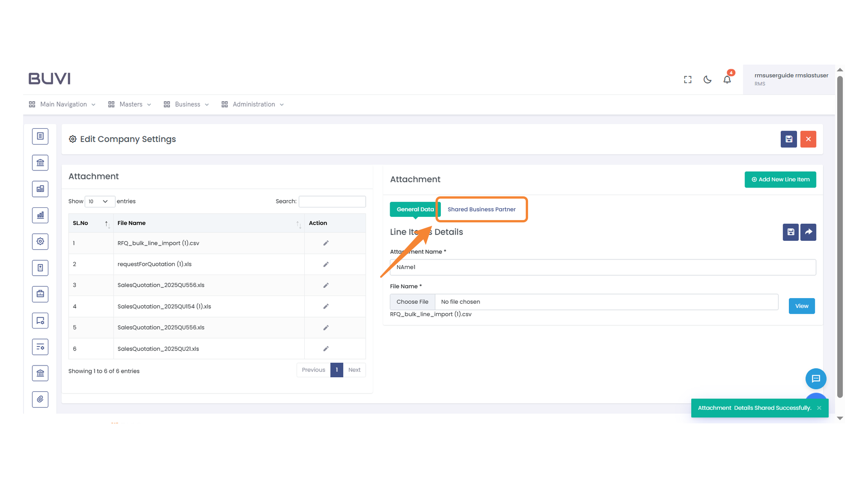The height and width of the screenshot is (488, 868).
Task: Toggle dark mode using the moon icon
Action: tap(707, 79)
